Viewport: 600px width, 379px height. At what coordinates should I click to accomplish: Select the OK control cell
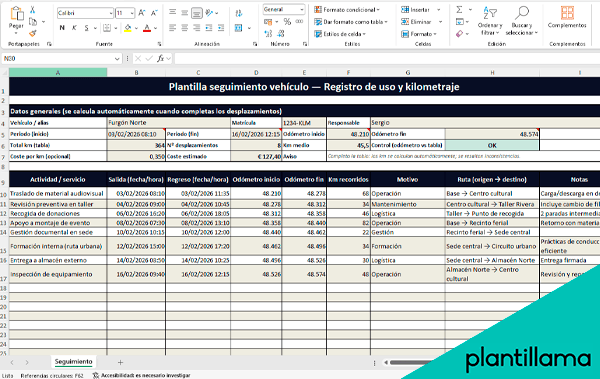coord(492,145)
